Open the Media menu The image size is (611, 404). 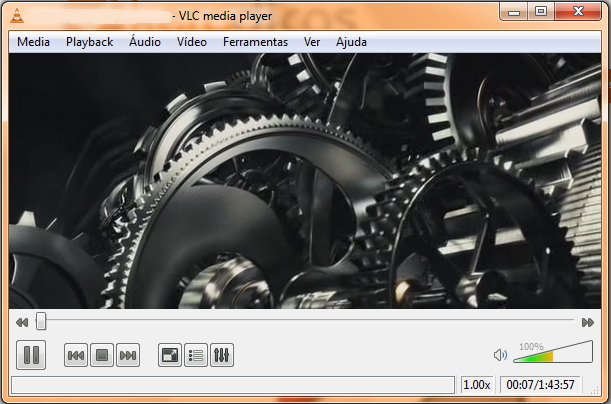[34, 42]
